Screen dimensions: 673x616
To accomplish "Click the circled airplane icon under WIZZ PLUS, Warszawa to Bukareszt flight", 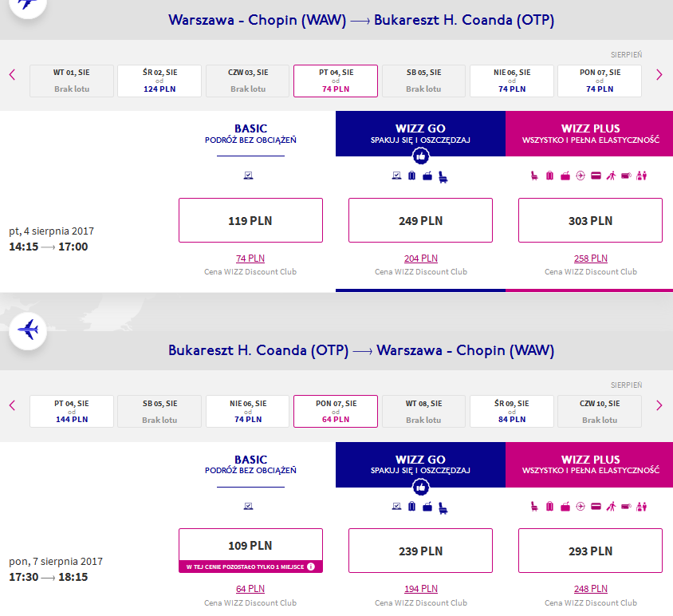I will click(x=581, y=176).
